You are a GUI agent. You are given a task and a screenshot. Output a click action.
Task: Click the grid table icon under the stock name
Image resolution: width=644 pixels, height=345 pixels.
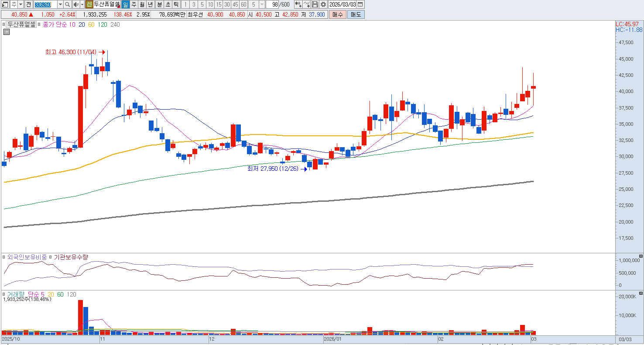[7, 32]
